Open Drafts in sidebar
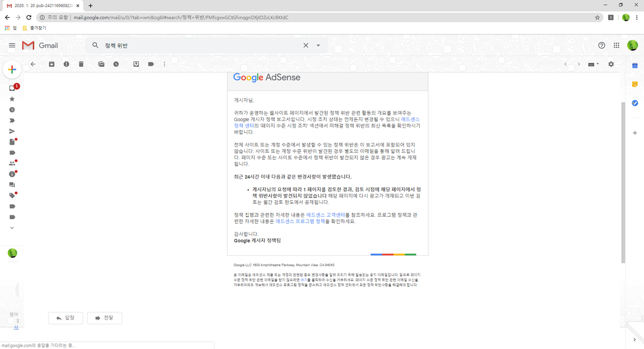 point(12,142)
